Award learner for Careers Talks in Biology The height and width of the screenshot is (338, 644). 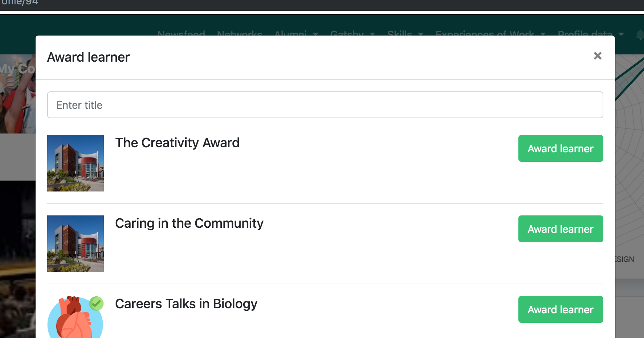point(561,309)
